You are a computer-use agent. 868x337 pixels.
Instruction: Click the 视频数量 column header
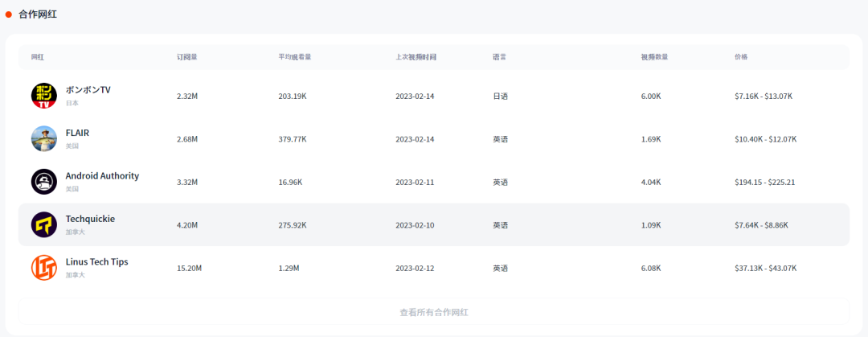654,57
